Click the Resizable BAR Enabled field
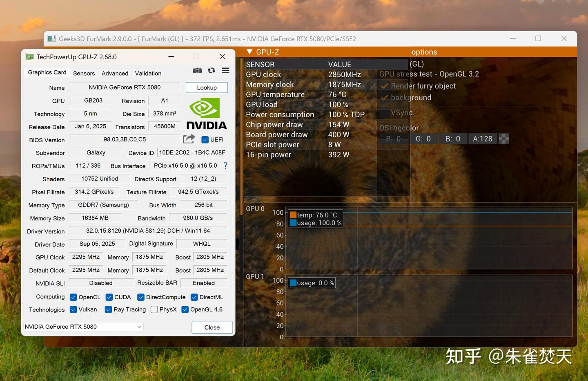Viewport: 588px width, 381px height. point(204,283)
